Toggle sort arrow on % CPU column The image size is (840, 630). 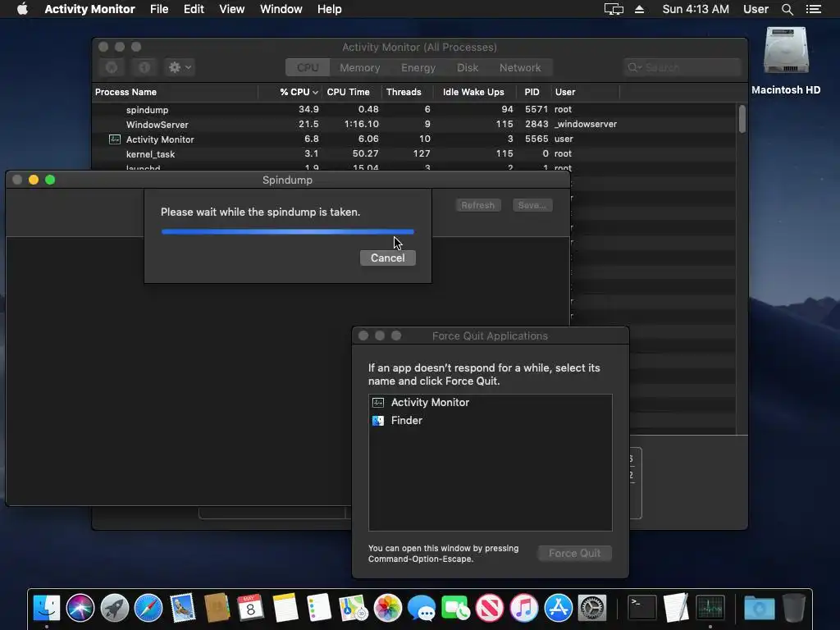pyautogui.click(x=315, y=92)
